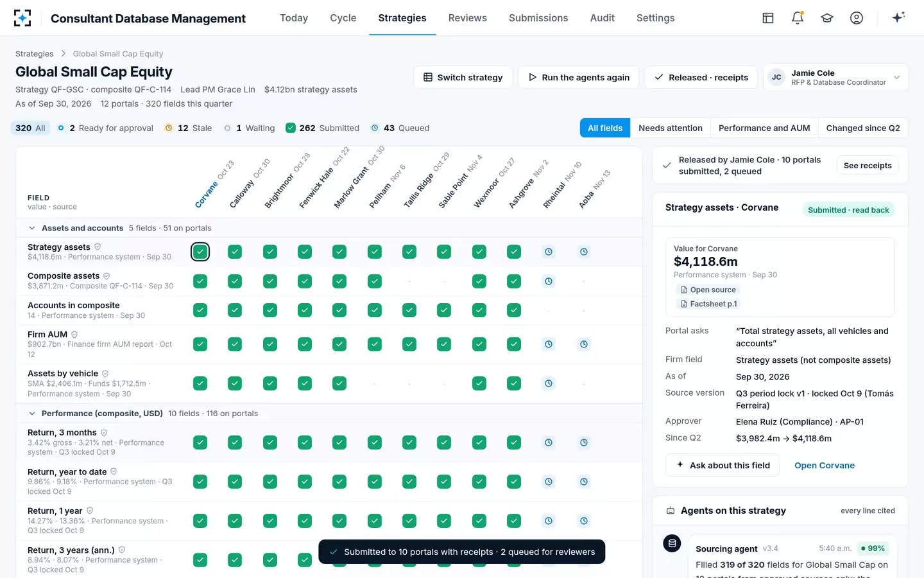
Task: Click the shield icon beside Assets by vehicle
Action: point(105,373)
